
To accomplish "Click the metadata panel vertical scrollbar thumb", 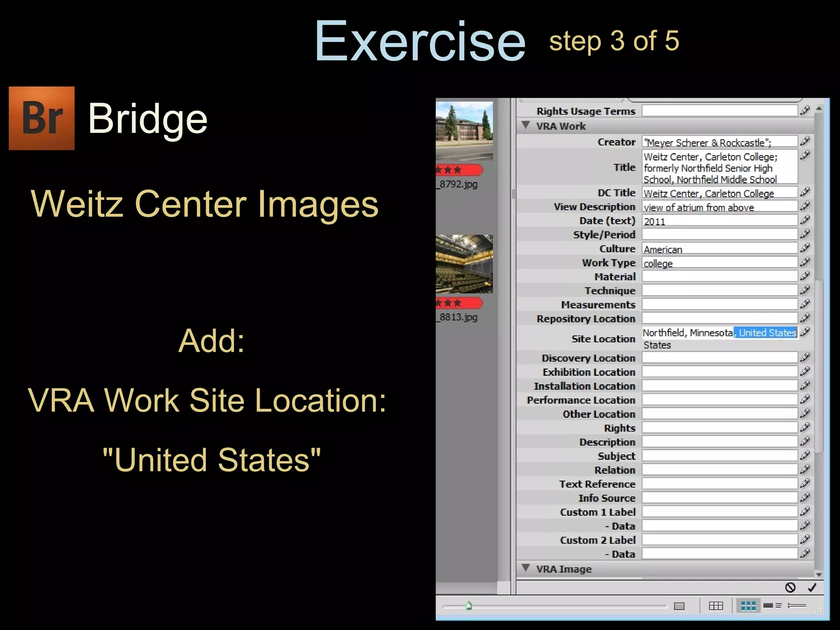I will [819, 366].
